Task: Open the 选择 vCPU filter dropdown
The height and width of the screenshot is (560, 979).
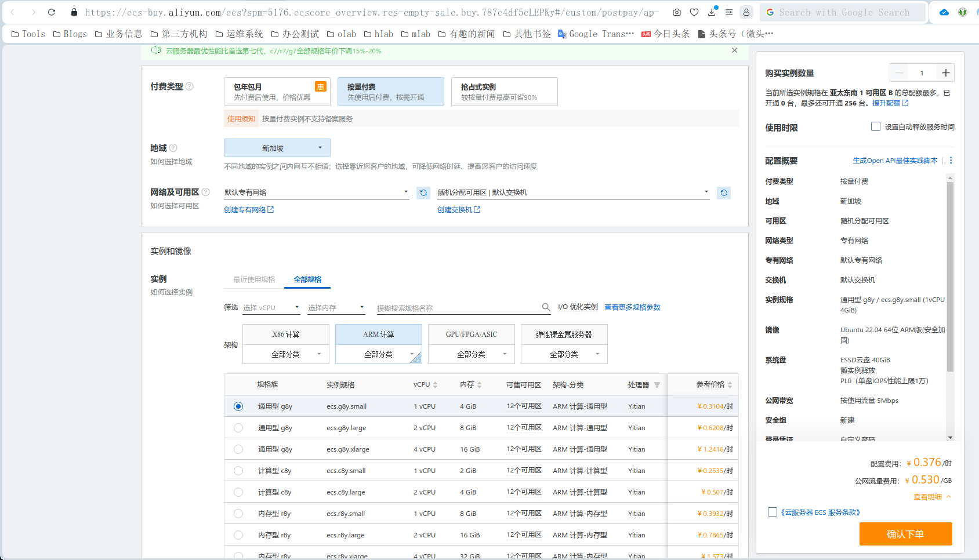Action: coord(271,308)
